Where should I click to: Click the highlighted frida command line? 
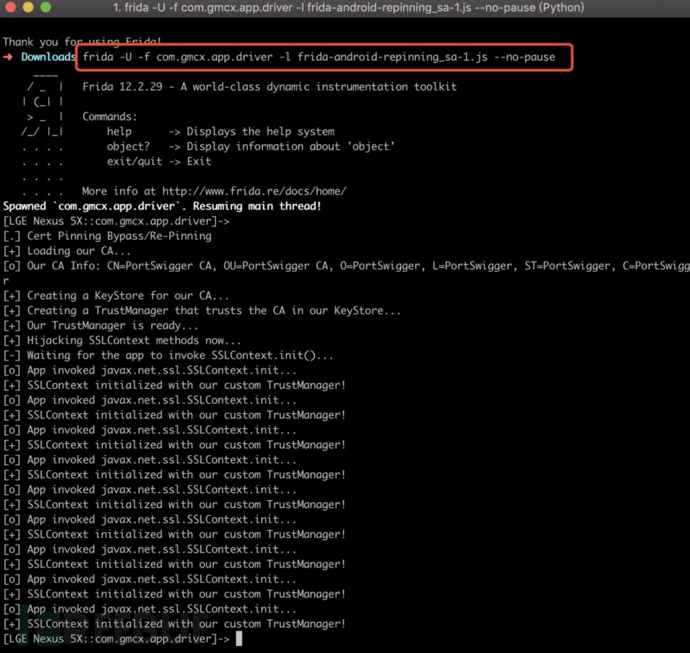pos(319,57)
